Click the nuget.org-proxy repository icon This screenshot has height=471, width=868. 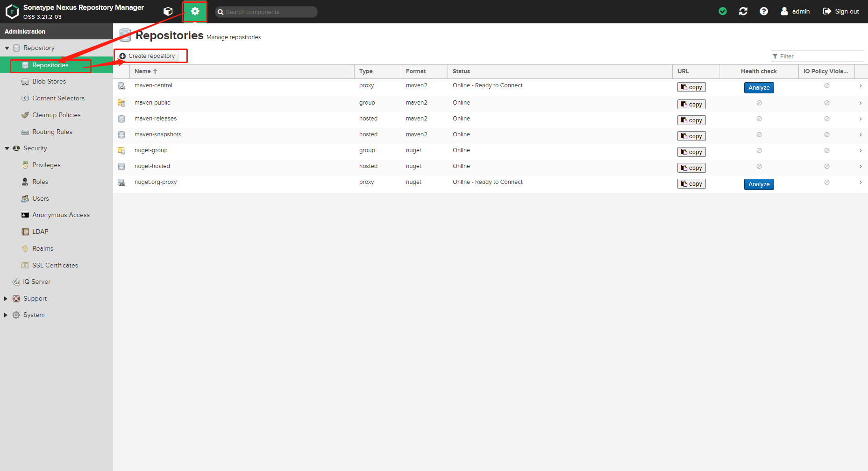tap(121, 183)
